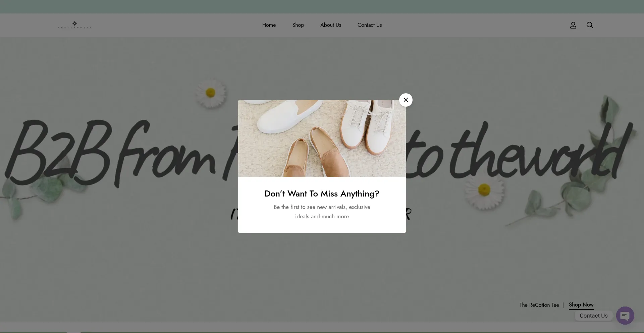Viewport: 644px width, 333px height.
Task: Open the Shop menu item
Action: pos(298,25)
